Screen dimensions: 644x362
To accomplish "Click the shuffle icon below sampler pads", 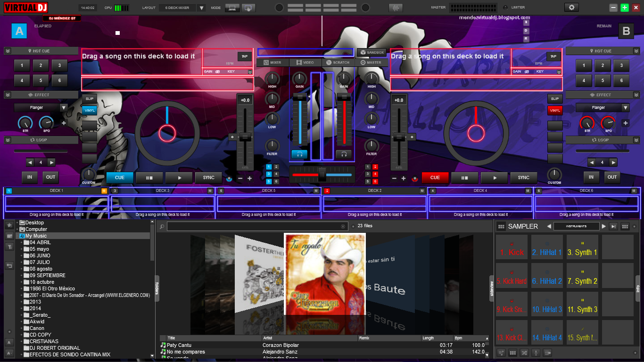I will click(524, 353).
